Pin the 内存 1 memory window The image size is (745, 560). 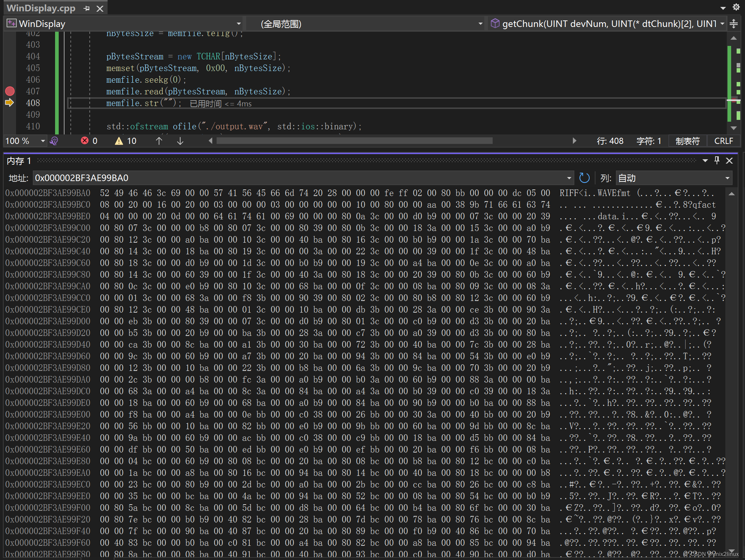[x=717, y=160]
